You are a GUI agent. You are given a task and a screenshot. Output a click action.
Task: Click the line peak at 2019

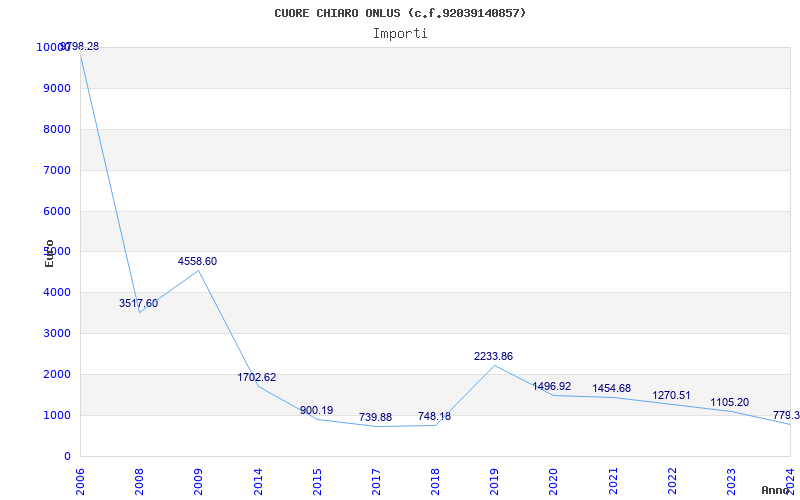(x=494, y=365)
